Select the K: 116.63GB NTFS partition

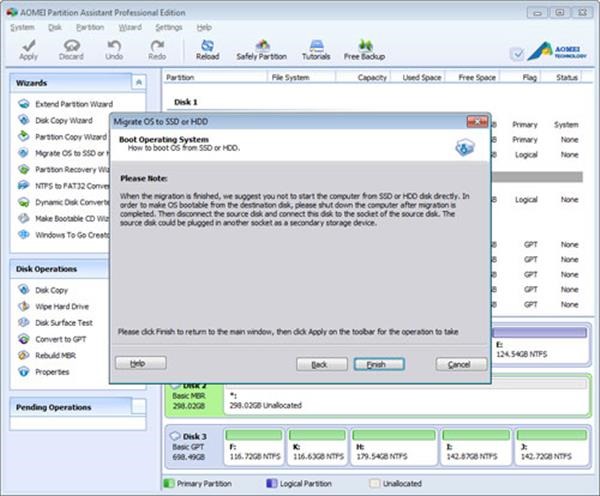tap(318, 446)
